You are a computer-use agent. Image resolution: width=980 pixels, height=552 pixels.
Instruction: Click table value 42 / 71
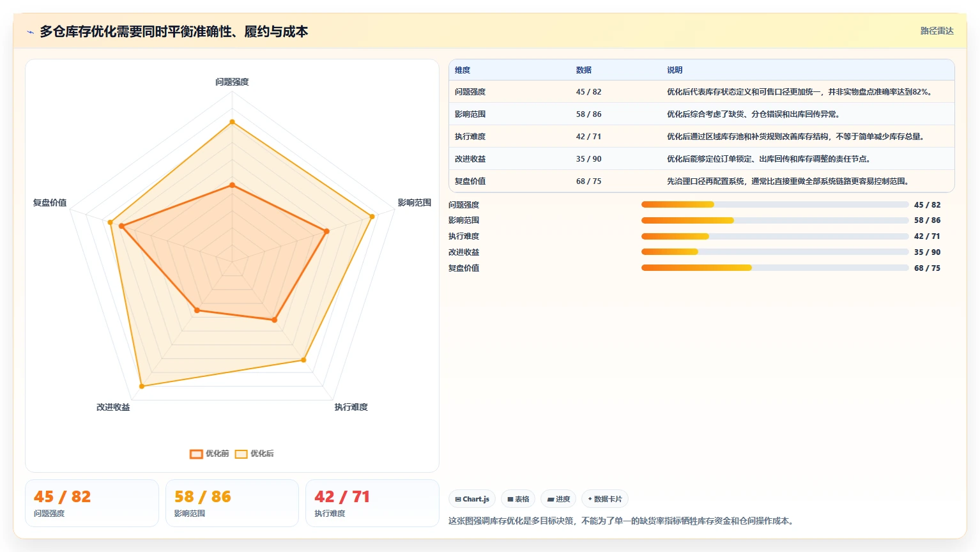click(x=588, y=137)
